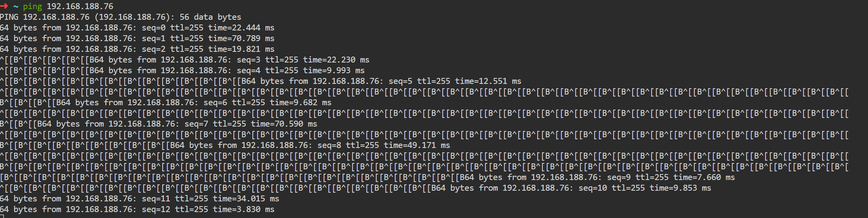The image size is (868, 218).
Task: Click the seq=2 reply line
Action: click(137, 49)
